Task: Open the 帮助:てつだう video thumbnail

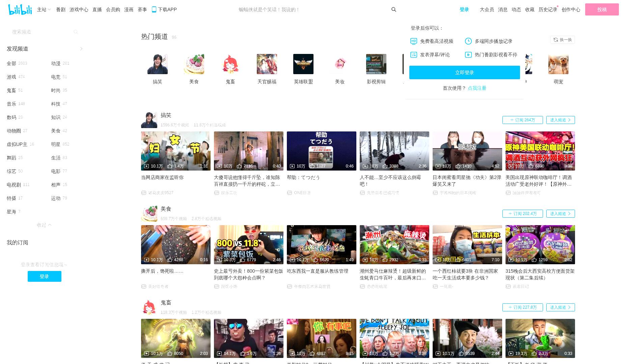Action: [322, 151]
